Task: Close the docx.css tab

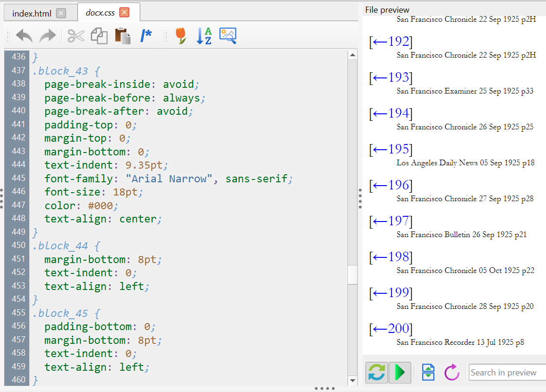Action: [124, 13]
